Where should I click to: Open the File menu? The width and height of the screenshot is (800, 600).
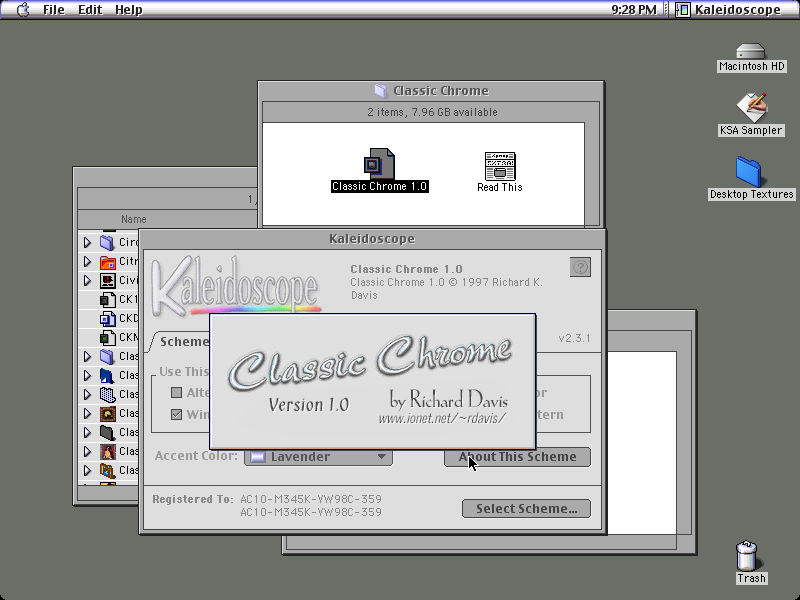click(54, 10)
